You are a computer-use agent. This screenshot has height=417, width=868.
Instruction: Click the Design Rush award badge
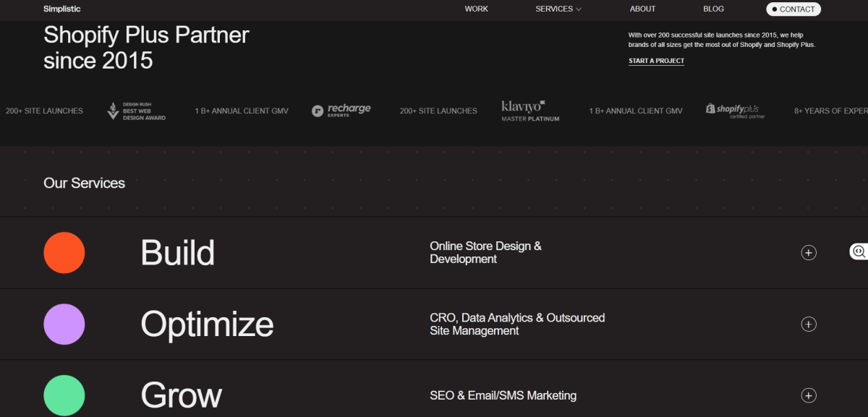(x=137, y=111)
